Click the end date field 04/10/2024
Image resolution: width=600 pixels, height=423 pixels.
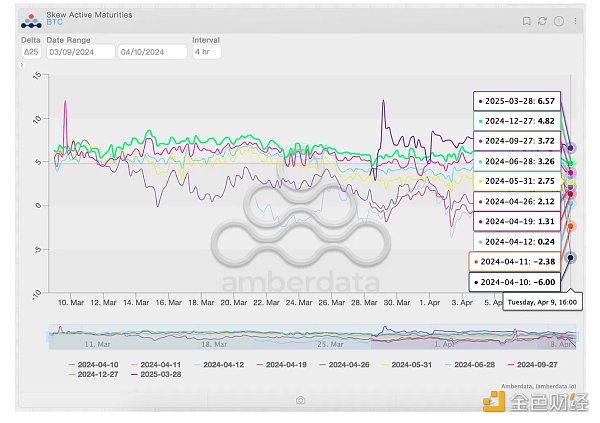149,51
